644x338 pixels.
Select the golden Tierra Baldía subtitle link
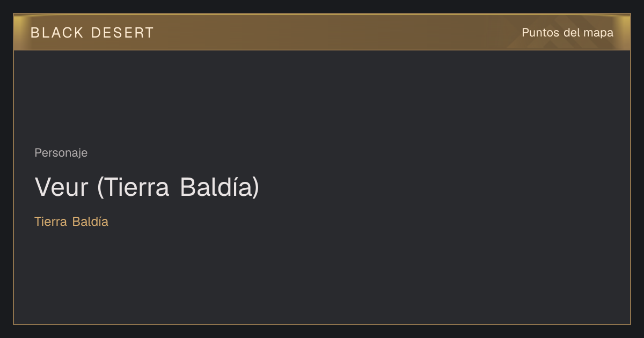71,222
